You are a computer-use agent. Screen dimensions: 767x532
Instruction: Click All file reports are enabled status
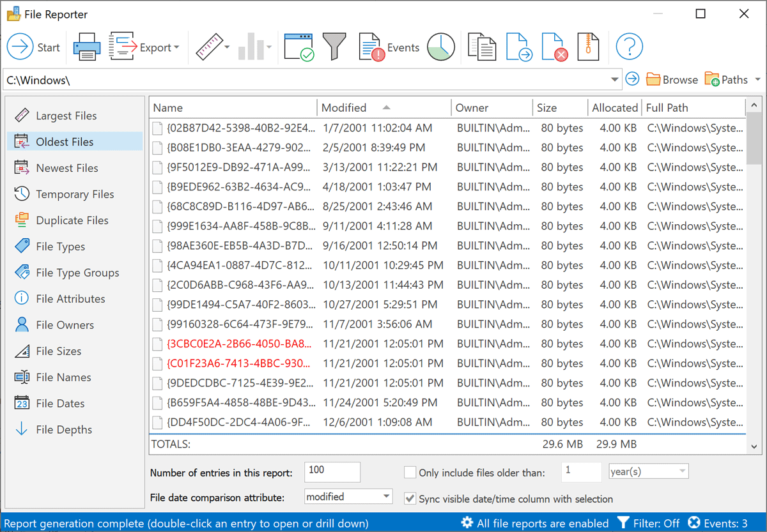[x=535, y=523]
